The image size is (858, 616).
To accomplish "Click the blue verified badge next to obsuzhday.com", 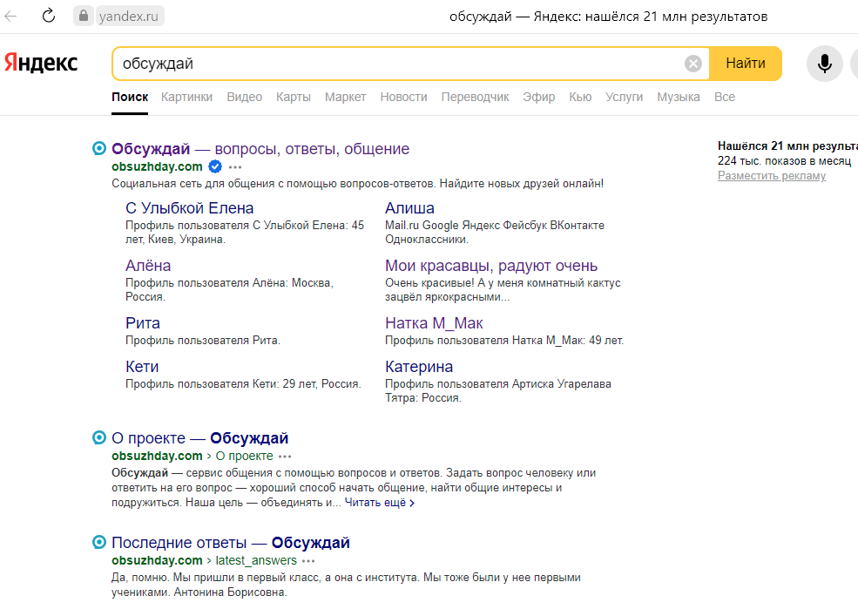I will [x=216, y=166].
